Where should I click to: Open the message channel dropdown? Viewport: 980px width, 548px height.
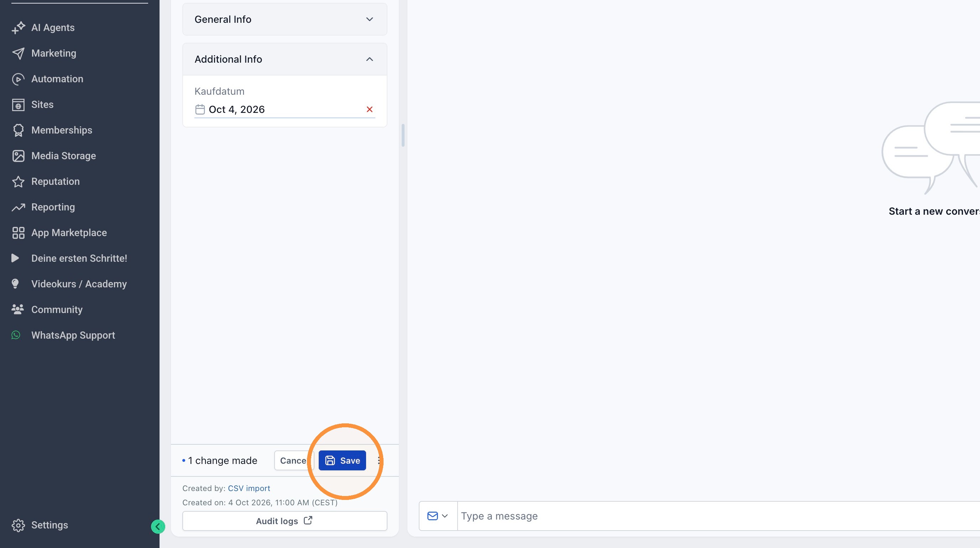(438, 516)
